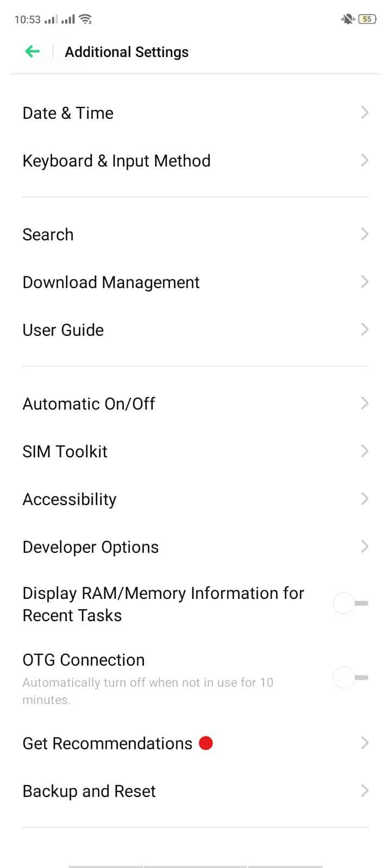The image size is (391, 868).
Task: Tap the Wi-Fi status icon
Action: point(85,20)
